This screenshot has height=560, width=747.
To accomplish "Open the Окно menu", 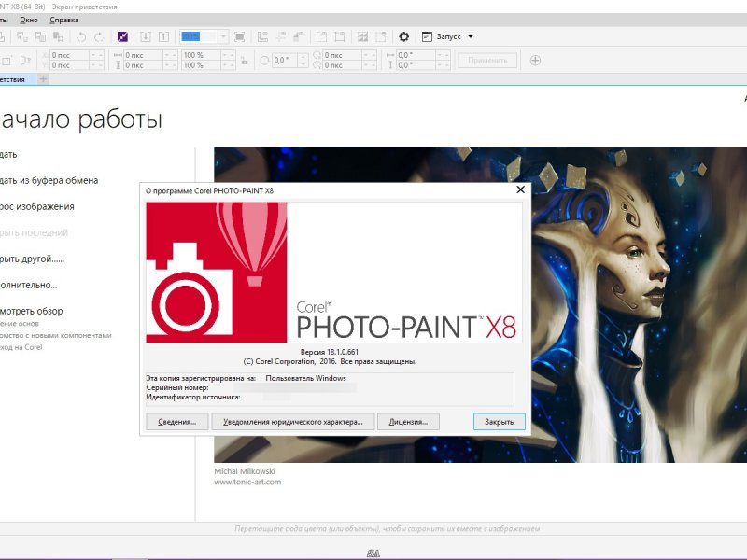I will coord(29,20).
